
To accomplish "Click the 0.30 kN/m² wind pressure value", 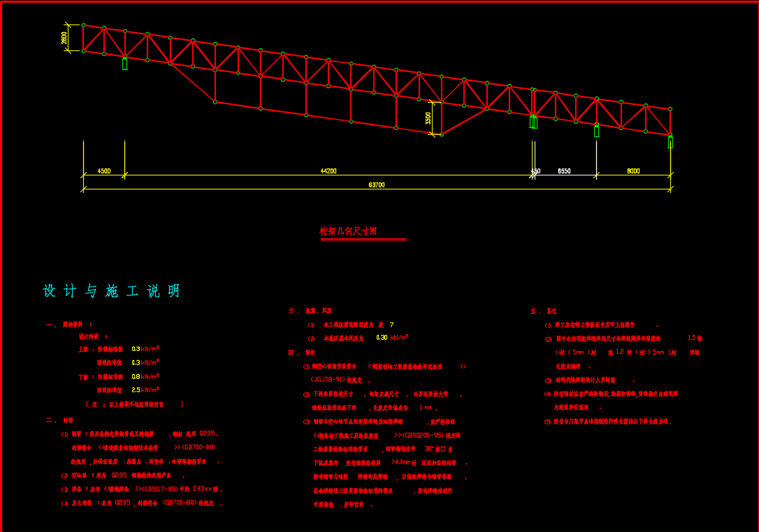I will click(x=393, y=338).
